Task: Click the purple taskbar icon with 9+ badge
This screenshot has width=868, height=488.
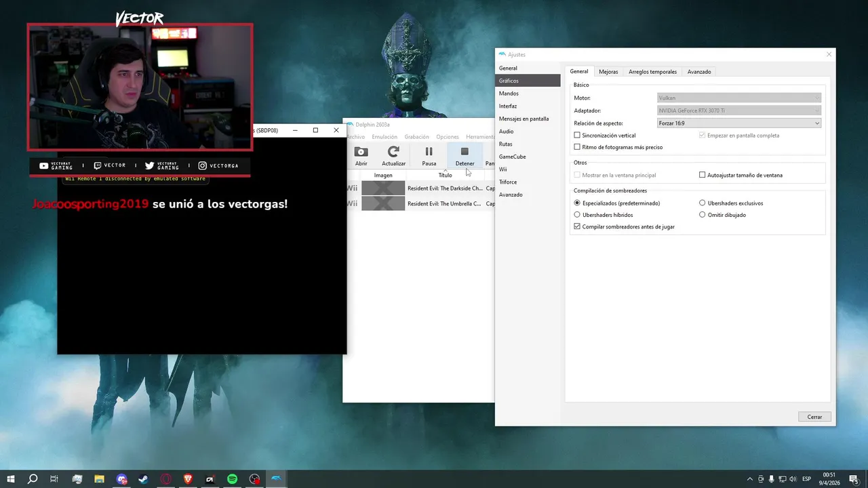Action: (121, 479)
